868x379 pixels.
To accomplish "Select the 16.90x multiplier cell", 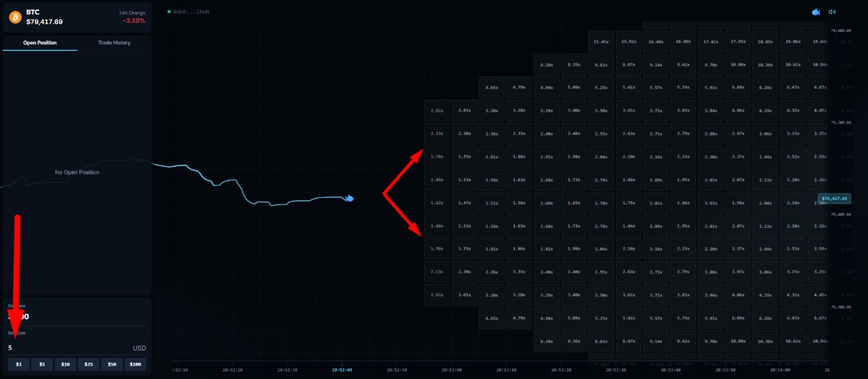I will tap(683, 42).
